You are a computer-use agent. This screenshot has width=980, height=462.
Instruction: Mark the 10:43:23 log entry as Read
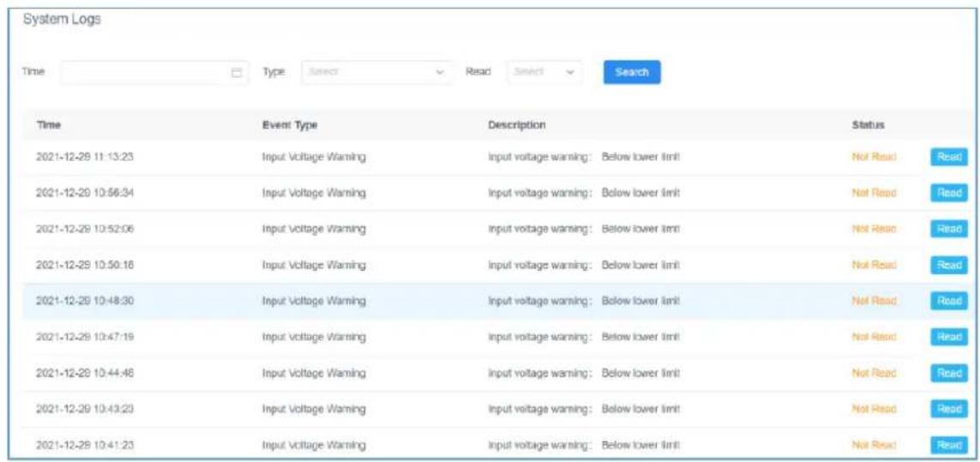(949, 409)
